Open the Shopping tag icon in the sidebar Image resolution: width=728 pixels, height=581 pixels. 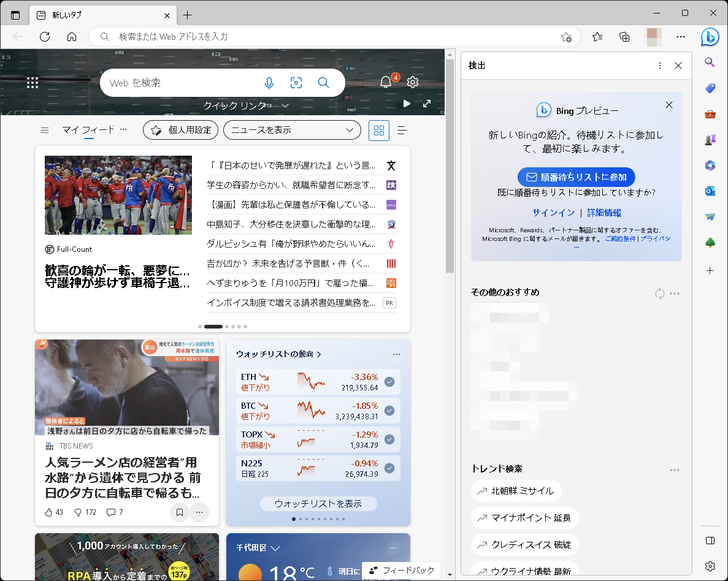coord(710,88)
